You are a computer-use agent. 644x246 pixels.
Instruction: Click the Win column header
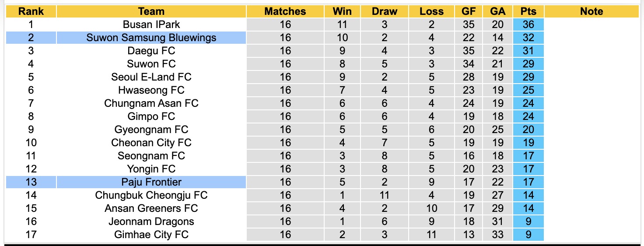[342, 11]
